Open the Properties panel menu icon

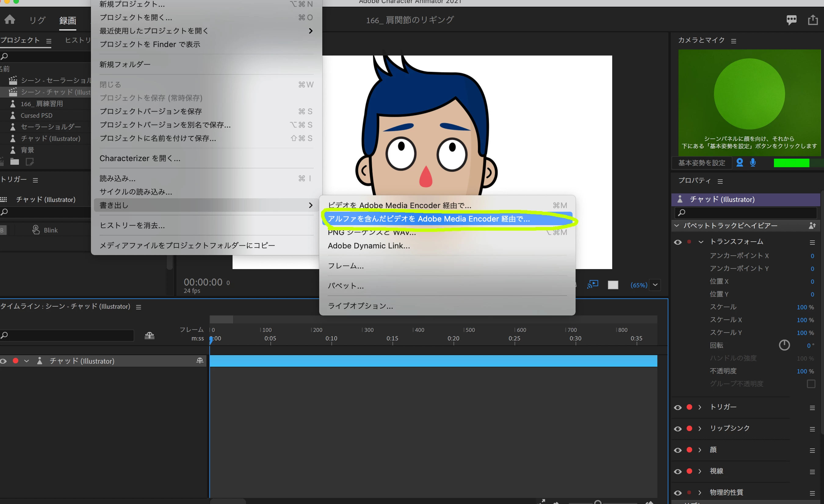pos(720,181)
